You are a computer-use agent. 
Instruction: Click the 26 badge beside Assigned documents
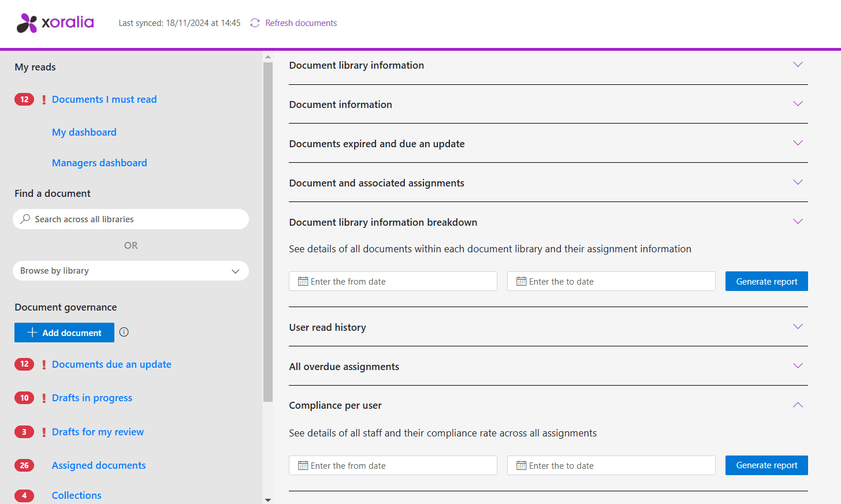24,465
